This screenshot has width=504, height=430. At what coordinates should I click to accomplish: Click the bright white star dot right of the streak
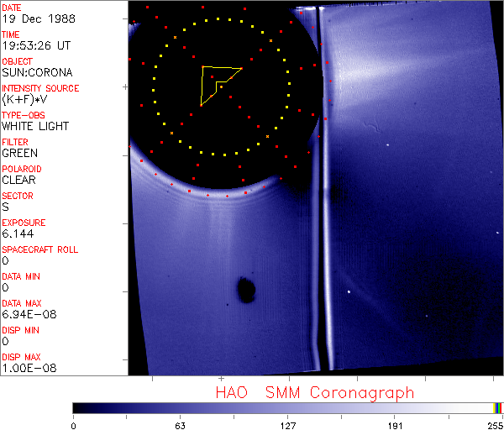coord(349,291)
